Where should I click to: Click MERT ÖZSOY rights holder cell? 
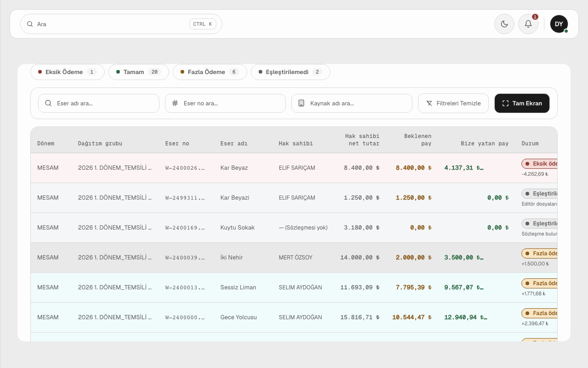coord(295,258)
